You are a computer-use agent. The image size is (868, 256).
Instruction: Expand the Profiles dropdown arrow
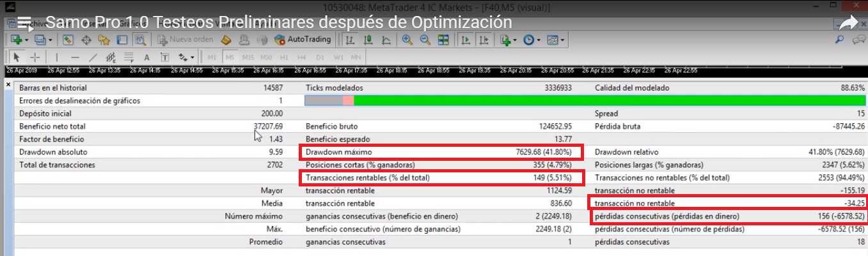[51, 40]
